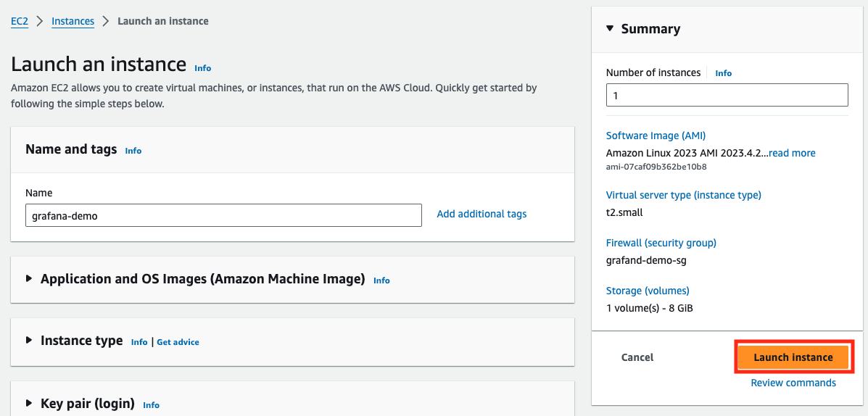868x416 pixels.
Task: Click the Number of instances field
Action: click(x=727, y=95)
